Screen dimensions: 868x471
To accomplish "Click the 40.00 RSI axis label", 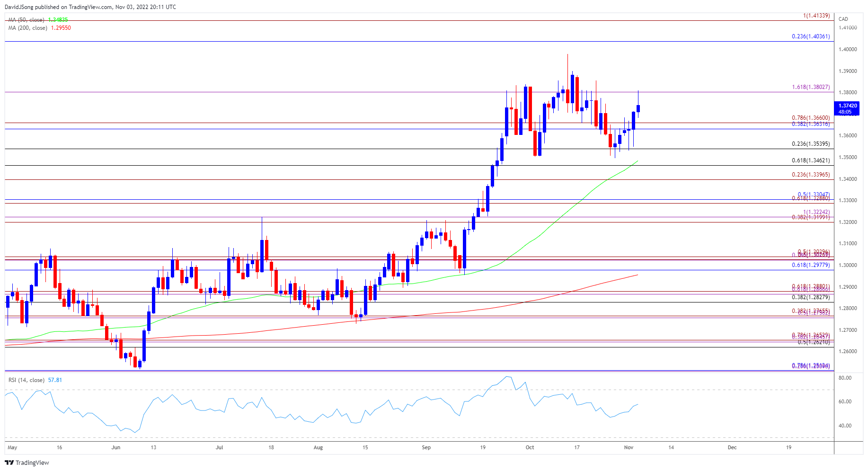I will 845,426.
